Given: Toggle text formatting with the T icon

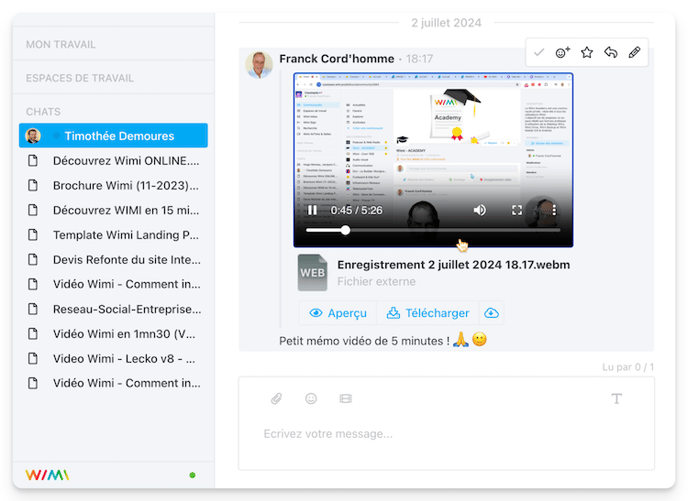Looking at the screenshot, I should [616, 399].
